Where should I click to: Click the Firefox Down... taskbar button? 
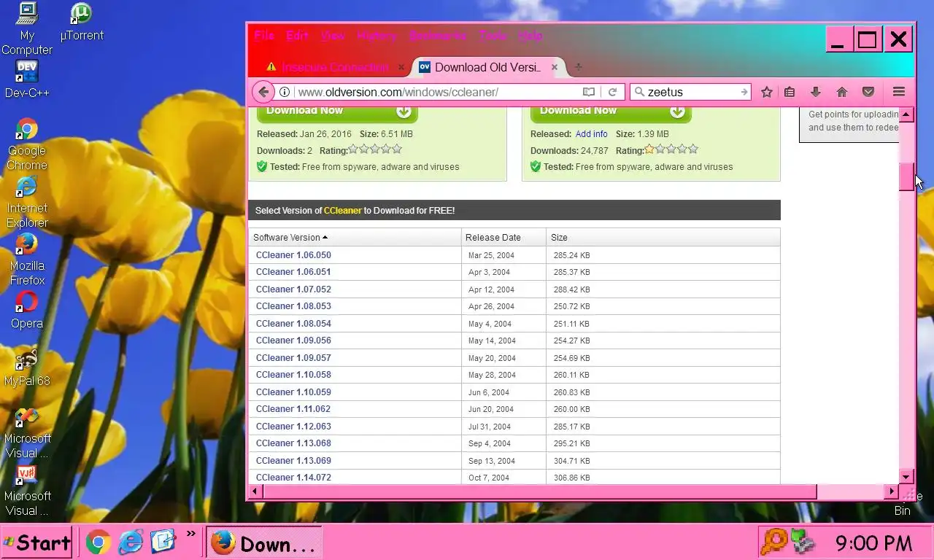pyautogui.click(x=263, y=542)
